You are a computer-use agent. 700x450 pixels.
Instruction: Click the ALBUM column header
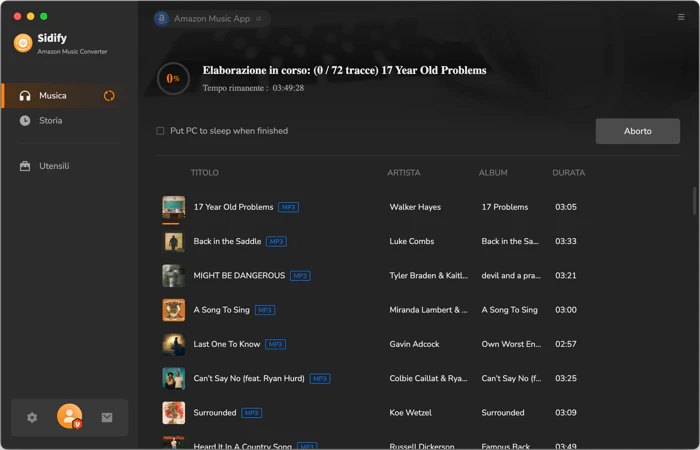click(493, 173)
